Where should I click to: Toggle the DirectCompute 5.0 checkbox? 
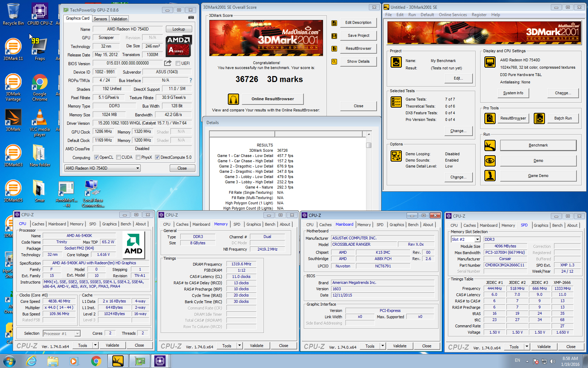(157, 157)
